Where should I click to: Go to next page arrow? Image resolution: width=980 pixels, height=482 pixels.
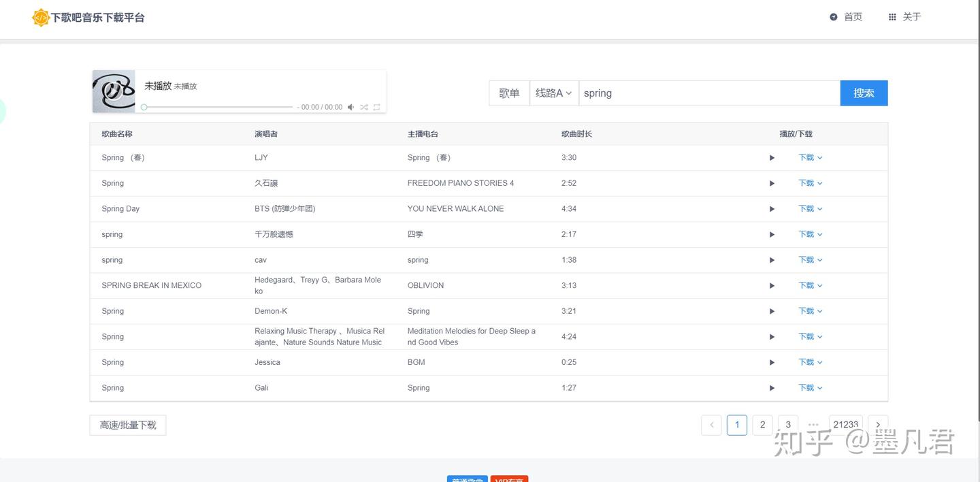[879, 425]
